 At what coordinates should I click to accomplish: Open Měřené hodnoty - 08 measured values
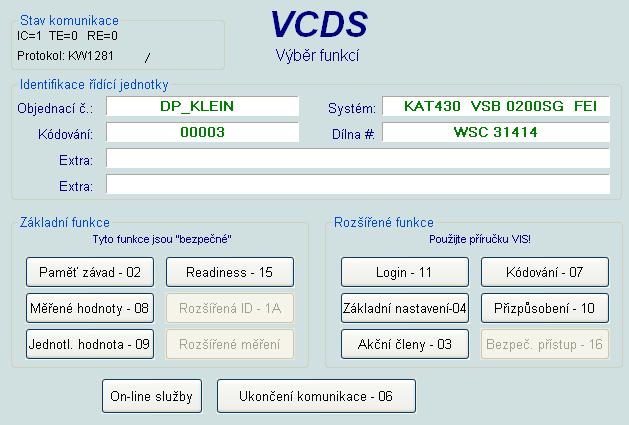[90, 308]
